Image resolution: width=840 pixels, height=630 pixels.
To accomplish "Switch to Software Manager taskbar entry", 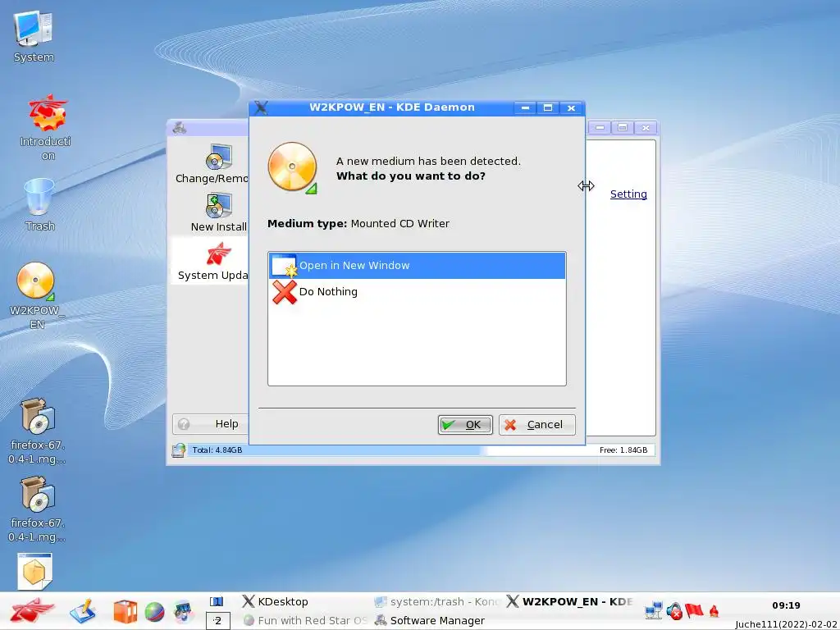I will tap(430, 620).
